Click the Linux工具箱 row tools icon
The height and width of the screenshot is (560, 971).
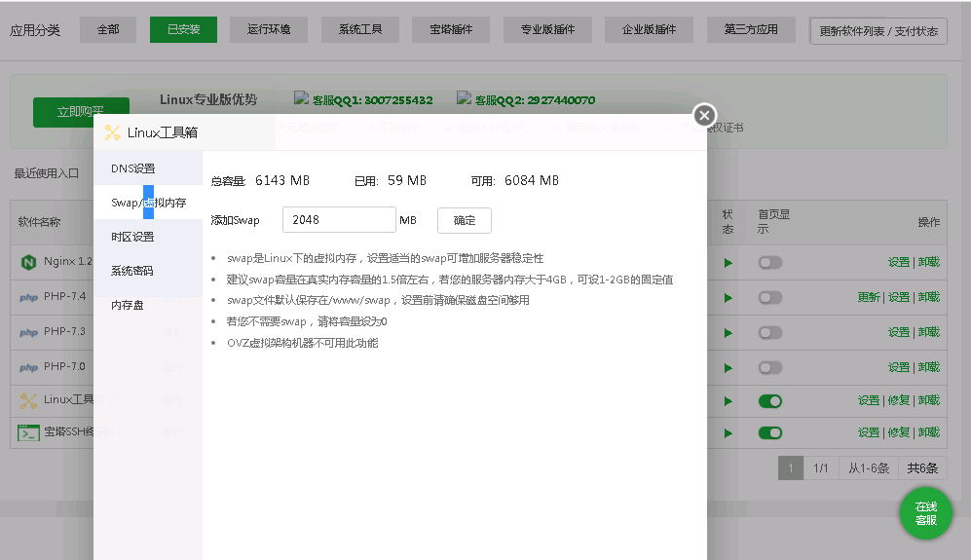click(28, 401)
